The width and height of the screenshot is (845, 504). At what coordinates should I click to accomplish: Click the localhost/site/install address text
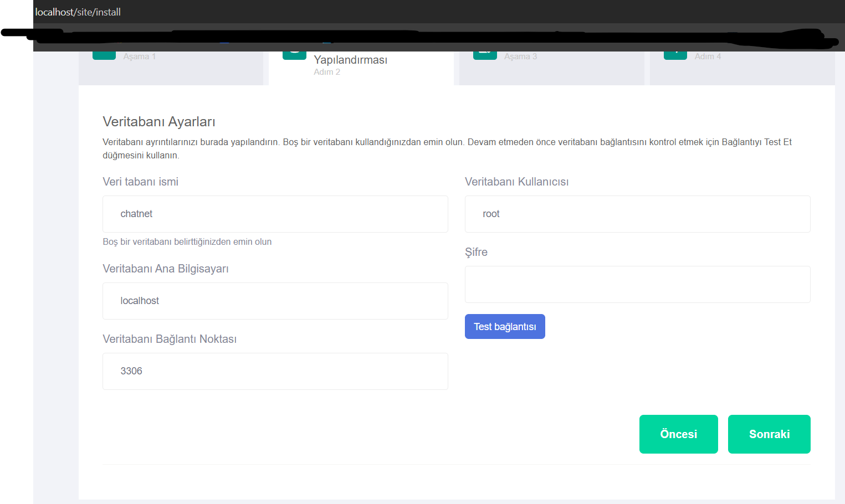pos(78,12)
